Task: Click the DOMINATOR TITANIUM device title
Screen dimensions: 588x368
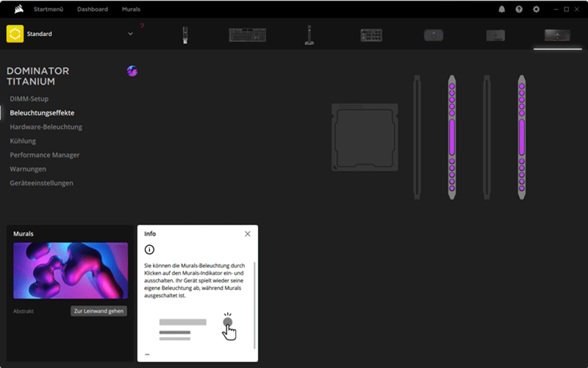Action: pos(38,77)
